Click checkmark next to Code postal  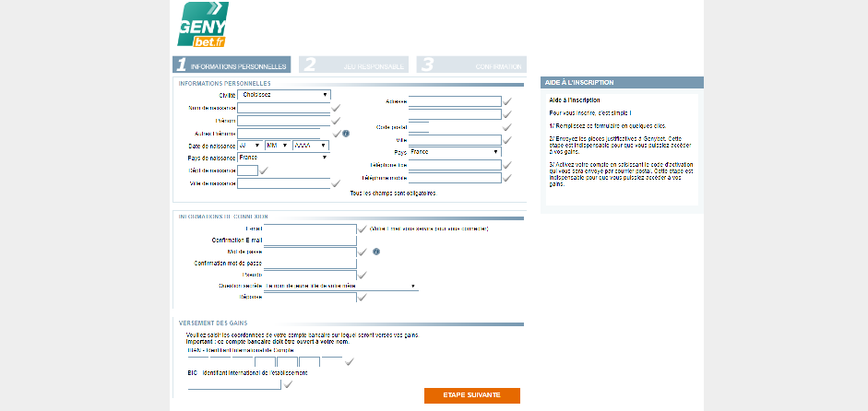[507, 127]
